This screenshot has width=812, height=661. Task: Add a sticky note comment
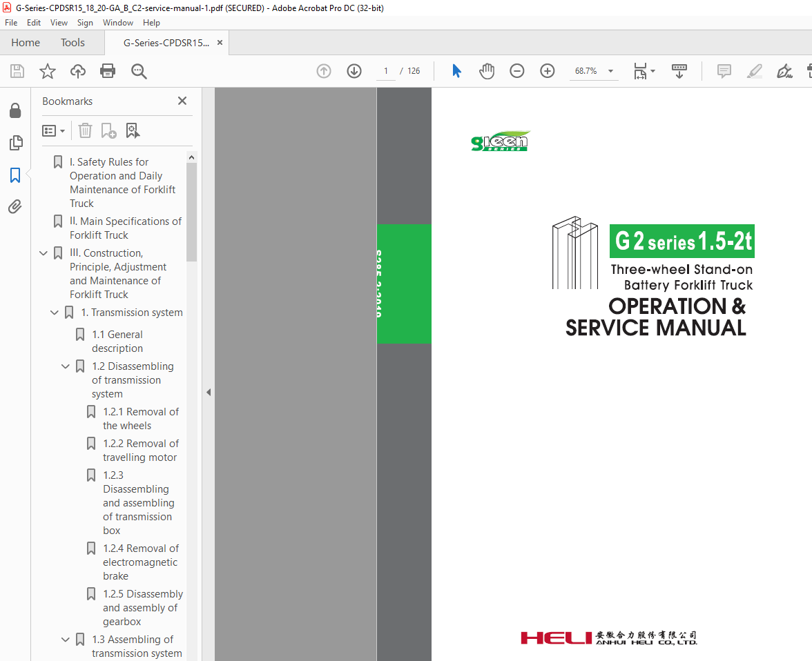click(724, 71)
